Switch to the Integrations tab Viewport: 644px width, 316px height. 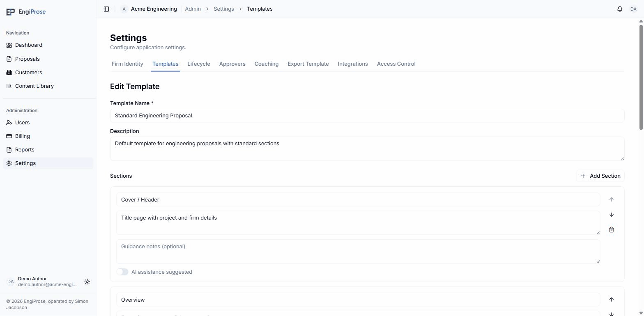tap(353, 64)
